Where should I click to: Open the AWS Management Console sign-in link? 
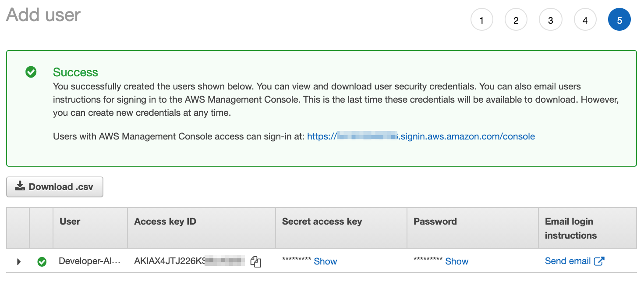421,136
